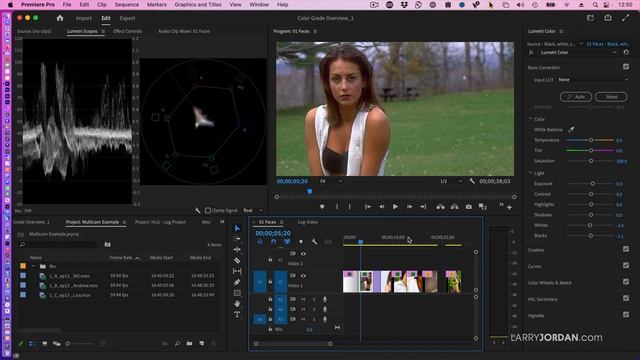Show the overflow project panel tabs

pyautogui.click(x=222, y=222)
